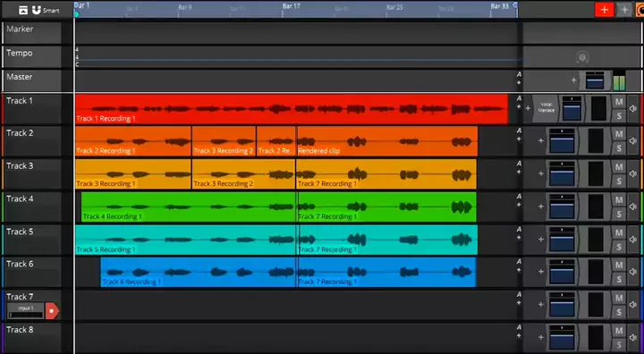Screen dimensions: 644x354
Task: Add a plugin on Track 6 with plus icon
Action: point(541,272)
